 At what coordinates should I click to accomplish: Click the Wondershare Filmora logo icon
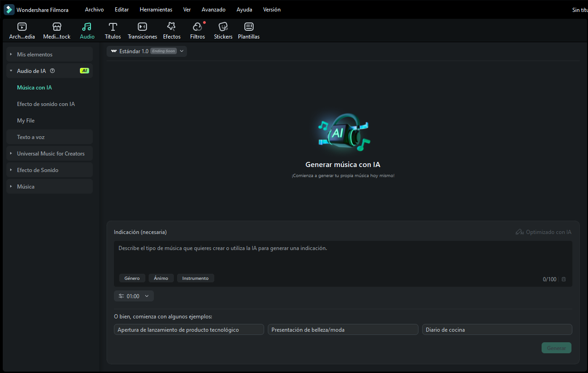click(9, 10)
